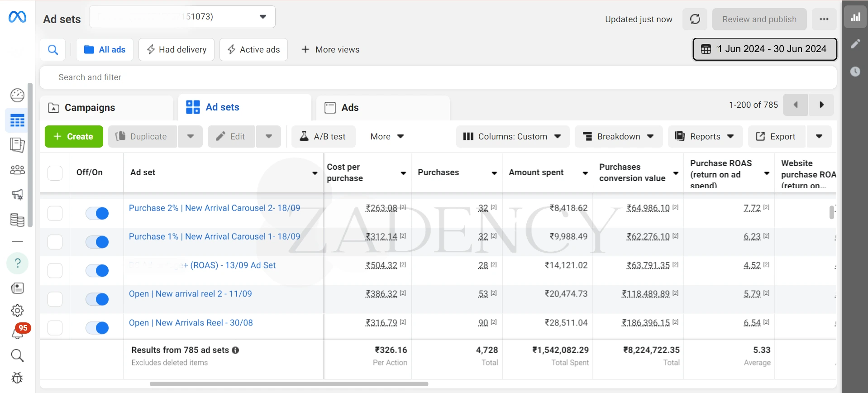Viewport: 868px width, 393px height.
Task: Click the search magnifier beside All ads
Action: [x=53, y=49]
